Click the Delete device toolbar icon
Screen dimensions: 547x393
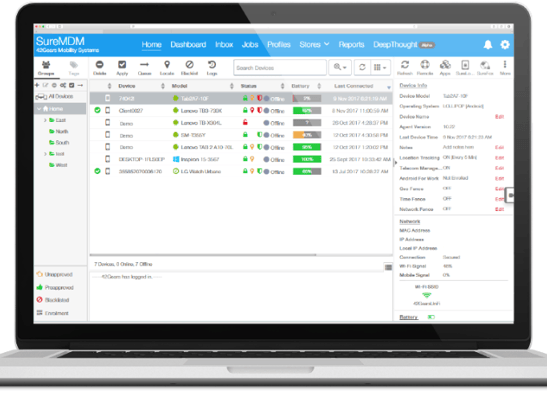tap(99, 65)
